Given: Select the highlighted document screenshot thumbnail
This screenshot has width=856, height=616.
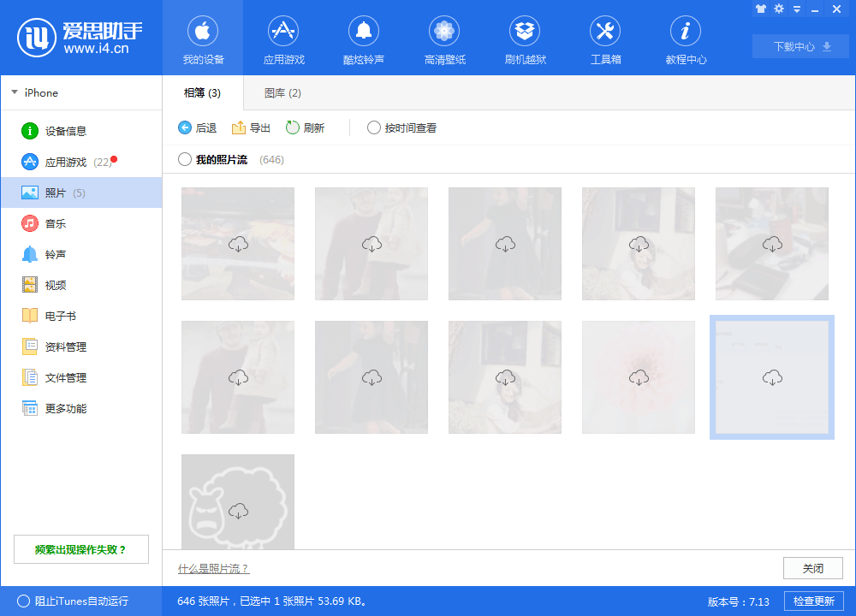Looking at the screenshot, I should 772,377.
